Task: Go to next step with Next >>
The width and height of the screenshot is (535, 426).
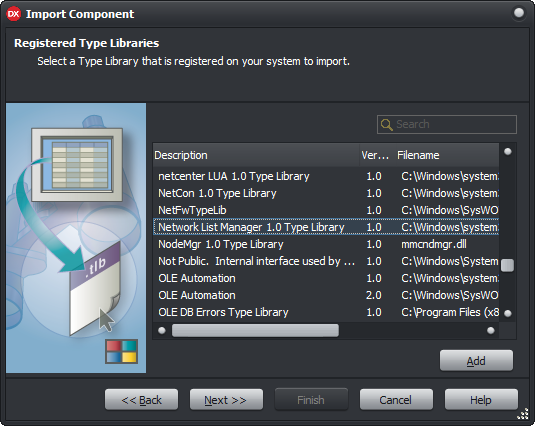Action: pos(226,400)
